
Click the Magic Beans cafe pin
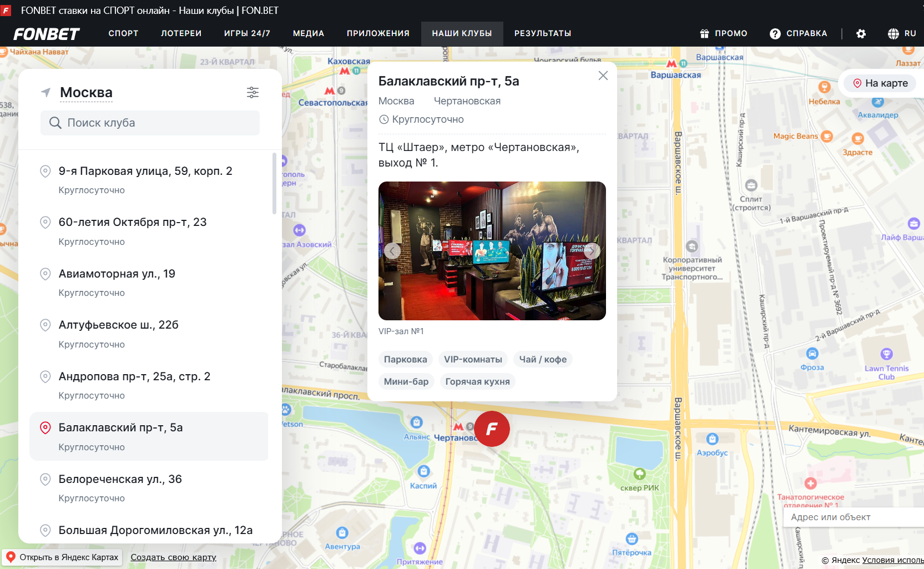[827, 136]
